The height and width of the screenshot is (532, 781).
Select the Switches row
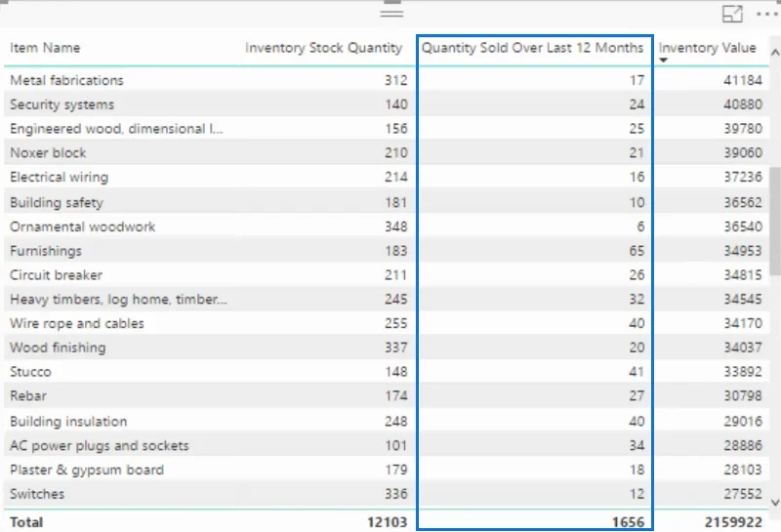[x=386, y=494]
